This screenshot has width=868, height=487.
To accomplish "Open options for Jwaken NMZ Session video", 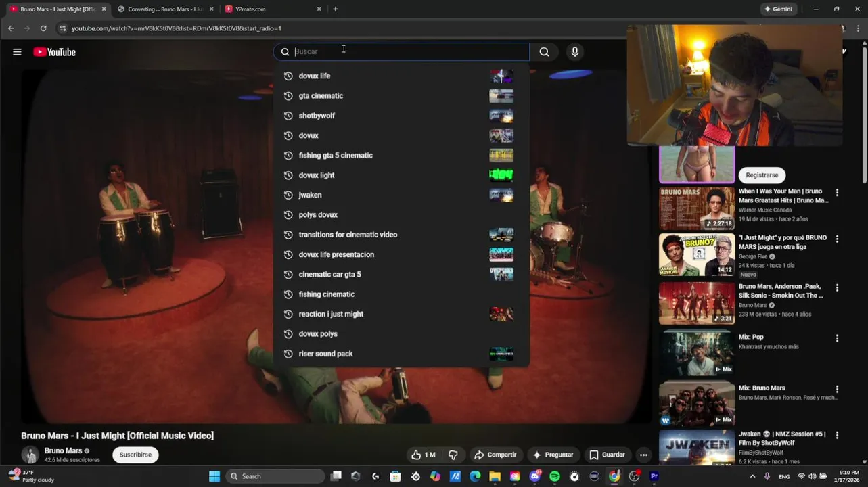I will tap(837, 436).
